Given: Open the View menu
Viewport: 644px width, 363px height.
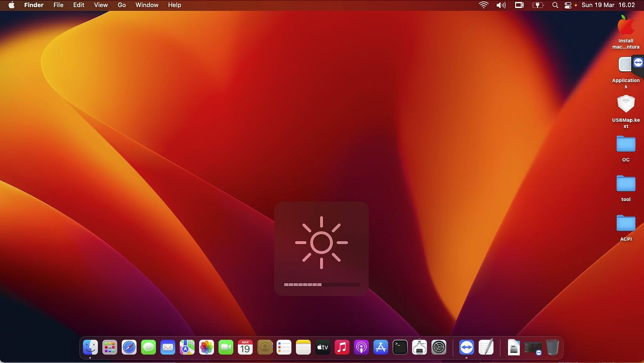Looking at the screenshot, I should click(101, 5).
